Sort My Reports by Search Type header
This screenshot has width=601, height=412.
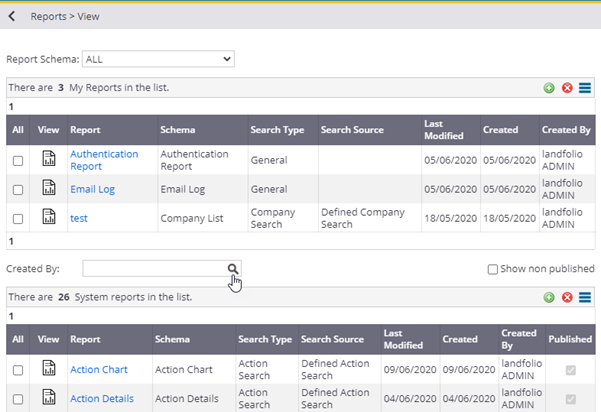277,130
